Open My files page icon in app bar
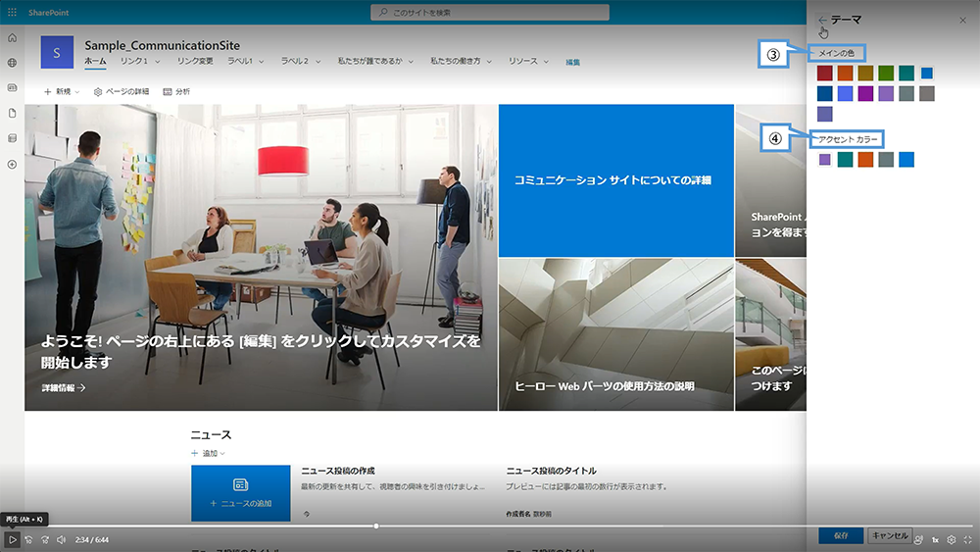The image size is (980, 552). click(12, 113)
